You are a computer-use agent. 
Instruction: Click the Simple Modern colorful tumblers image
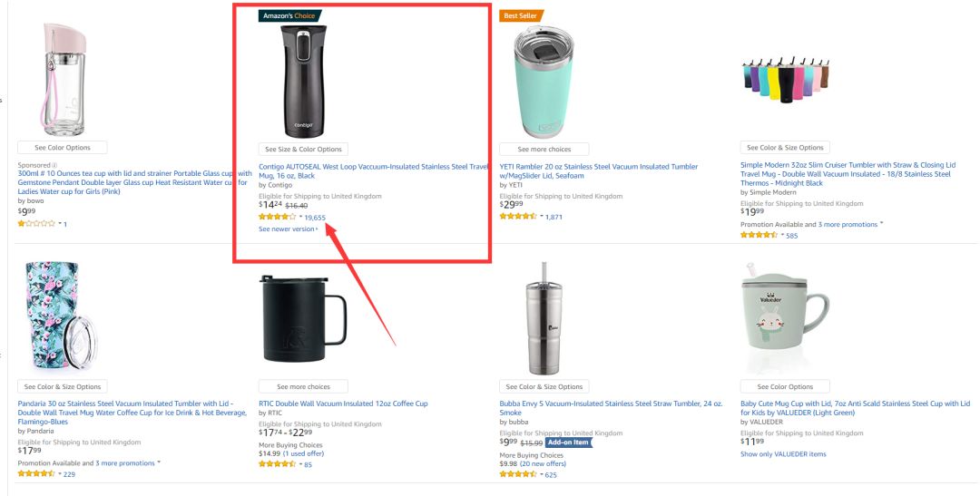click(785, 78)
